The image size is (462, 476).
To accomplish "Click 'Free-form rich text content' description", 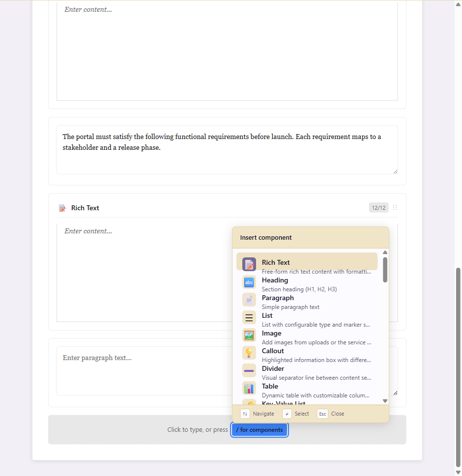I will 317,272.
